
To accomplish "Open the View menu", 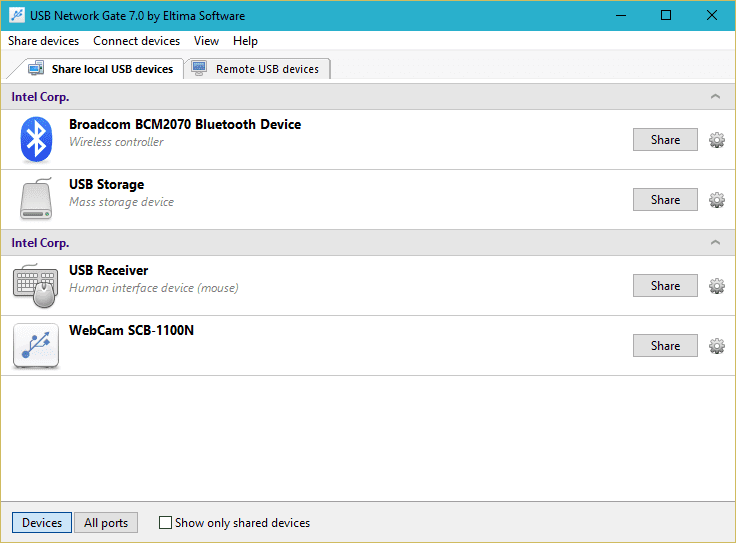I will (x=206, y=41).
